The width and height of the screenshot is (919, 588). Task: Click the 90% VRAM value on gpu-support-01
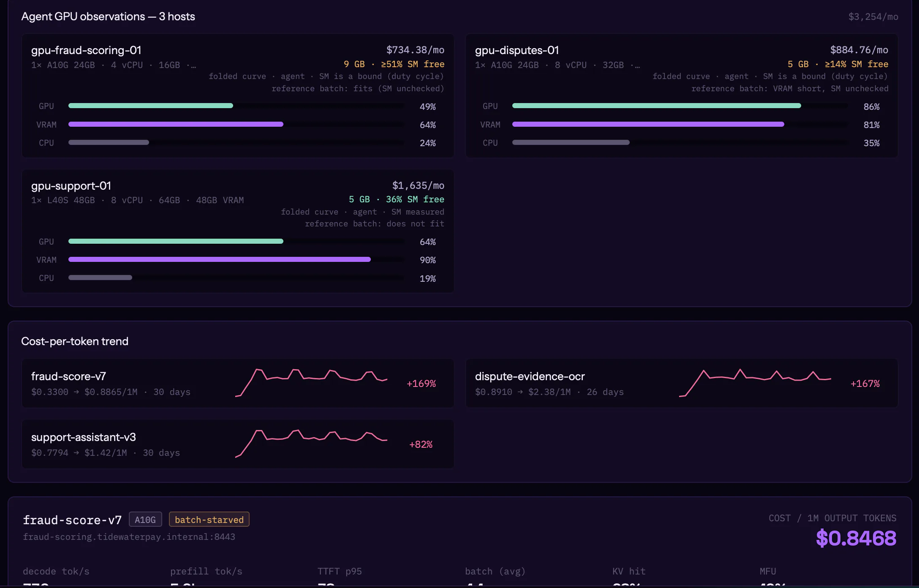pos(427,260)
